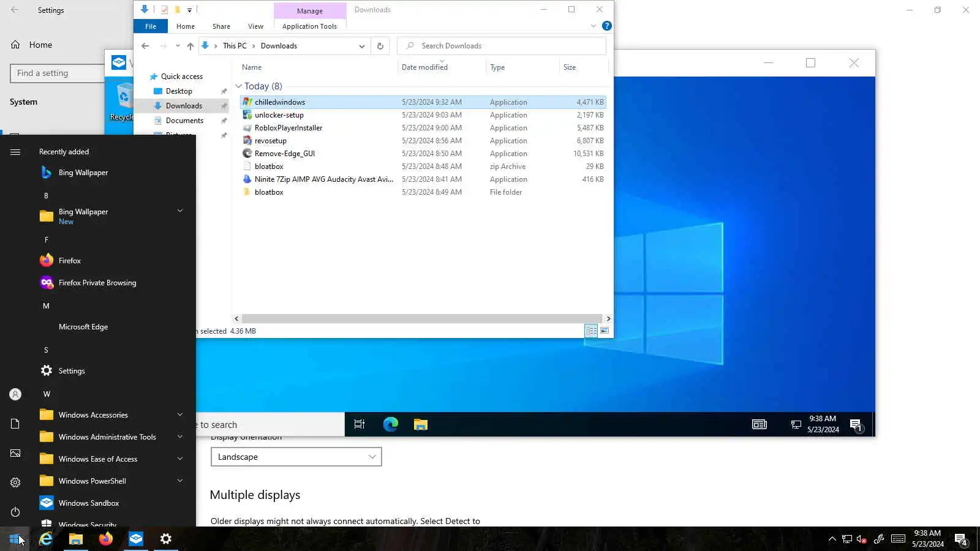This screenshot has height=551, width=980.
Task: Click the Properties icon in Explorer's quick access toolbar
Action: [164, 10]
